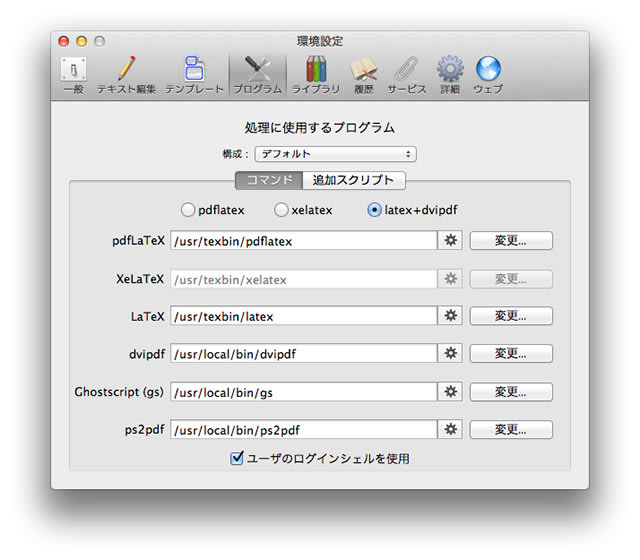
Task: Click gear options for LaTeX path
Action: (450, 316)
